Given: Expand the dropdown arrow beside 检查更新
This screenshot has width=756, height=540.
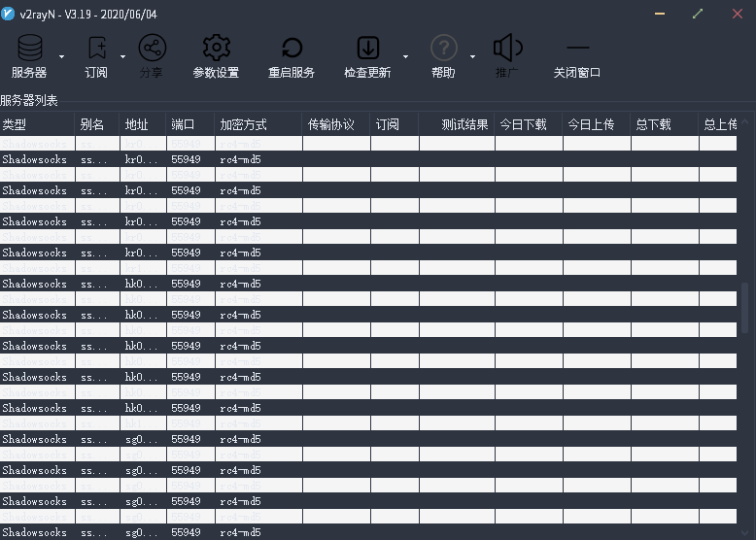Looking at the screenshot, I should click(x=405, y=57).
